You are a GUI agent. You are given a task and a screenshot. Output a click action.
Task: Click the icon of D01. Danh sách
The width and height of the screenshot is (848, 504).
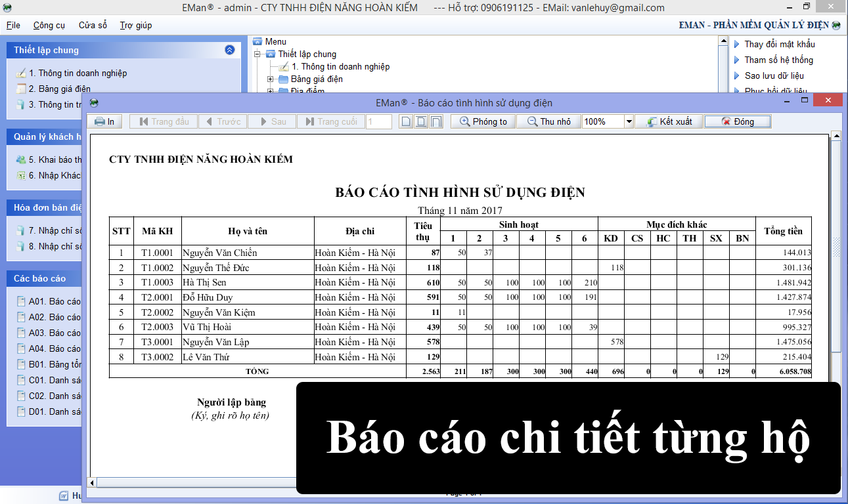pos(21,411)
